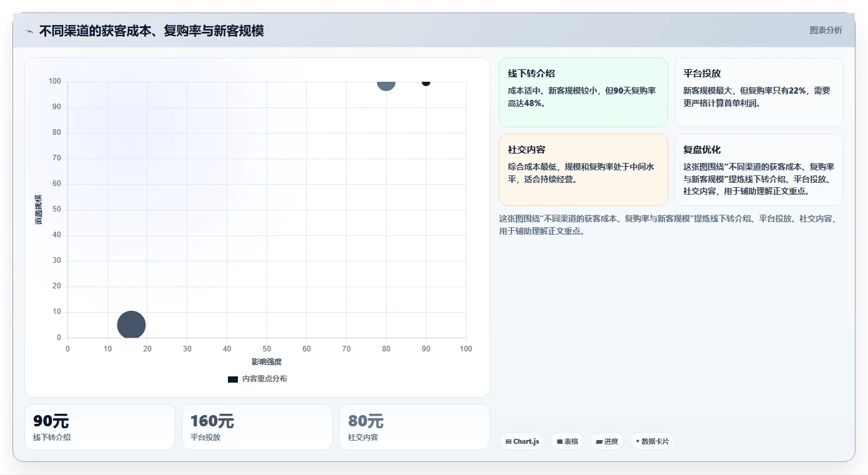Click the 数据卡片 tag pill
This screenshot has width=868, height=475.
point(652,441)
